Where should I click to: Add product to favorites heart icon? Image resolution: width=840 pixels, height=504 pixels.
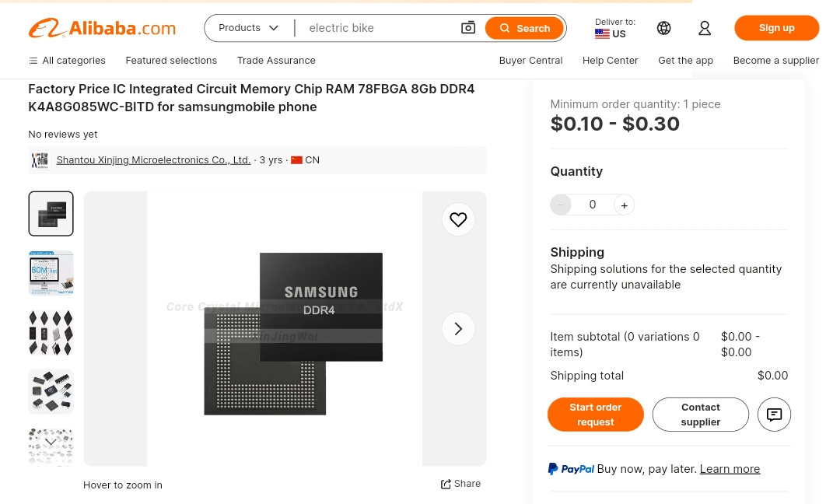pyautogui.click(x=458, y=219)
